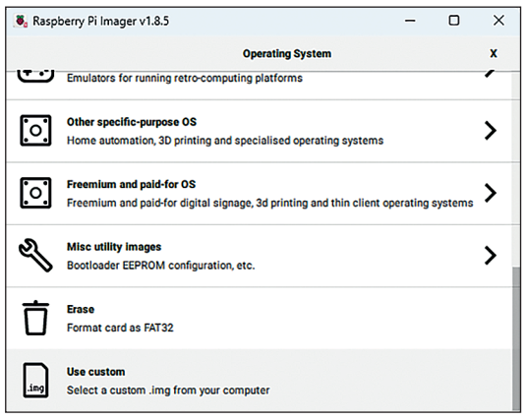Click the Freemium and paid-for OS board icon
This screenshot has height=420, width=526.
(x=35, y=193)
